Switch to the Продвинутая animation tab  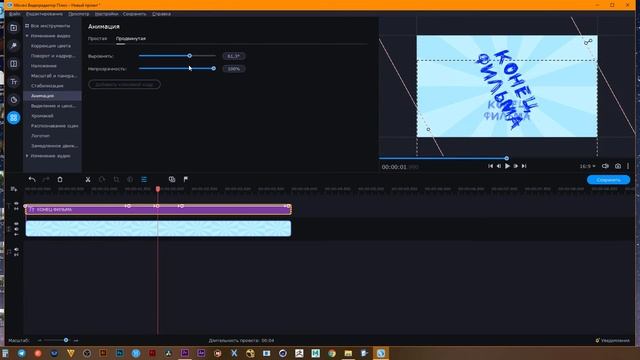(x=131, y=38)
